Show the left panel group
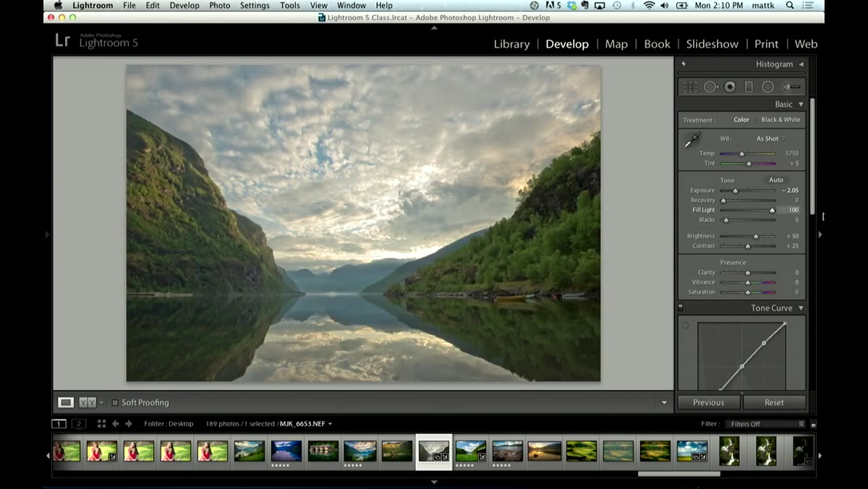 point(47,234)
